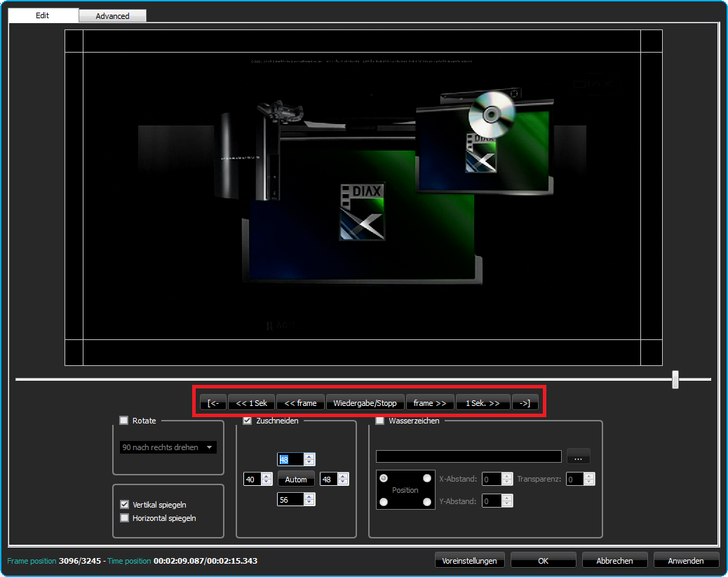728x577 pixels.
Task: Step back one second with << 1 Sek
Action: click(252, 403)
